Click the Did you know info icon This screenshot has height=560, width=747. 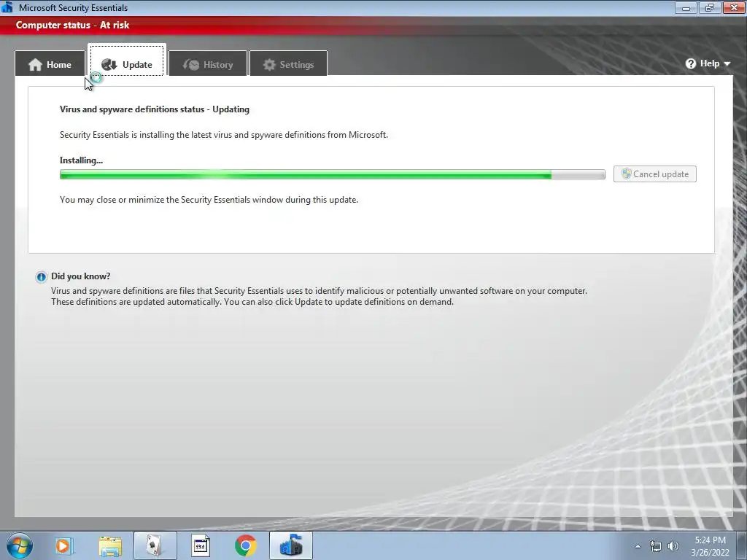[41, 276]
